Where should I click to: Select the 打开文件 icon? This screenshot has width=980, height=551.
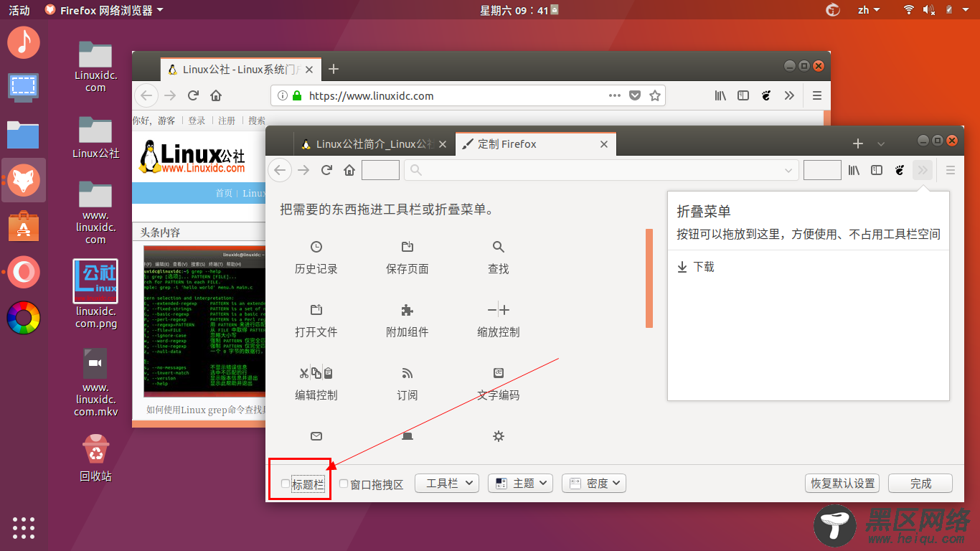[316, 310]
